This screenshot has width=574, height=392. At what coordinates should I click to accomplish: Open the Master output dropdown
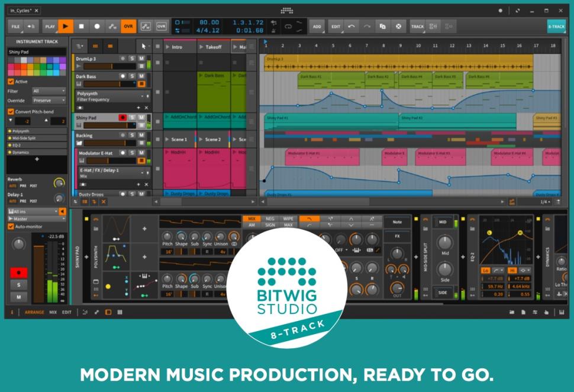point(37,219)
